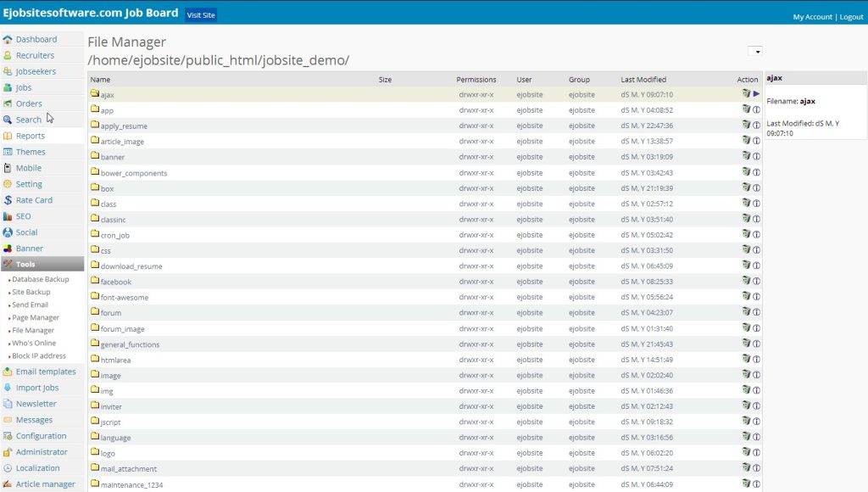Click the edit action icon in banner row

pos(746,156)
